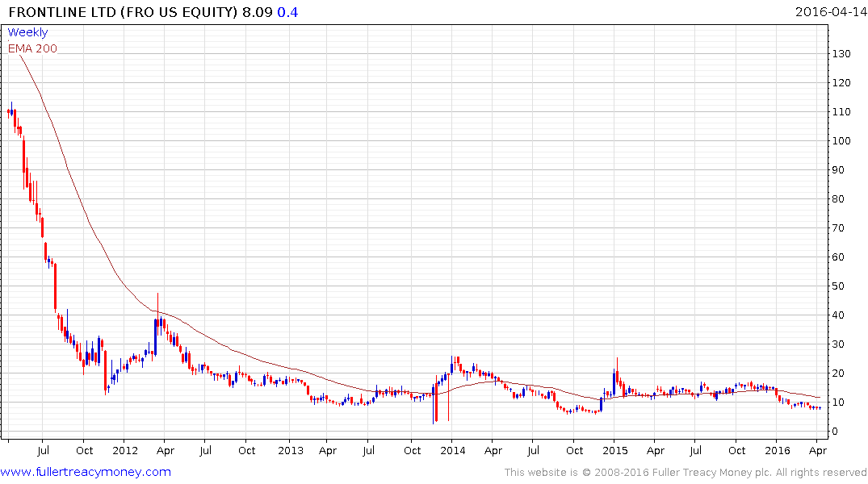Click the 100 price axis label
This screenshot has width=868, height=484.
841,141
